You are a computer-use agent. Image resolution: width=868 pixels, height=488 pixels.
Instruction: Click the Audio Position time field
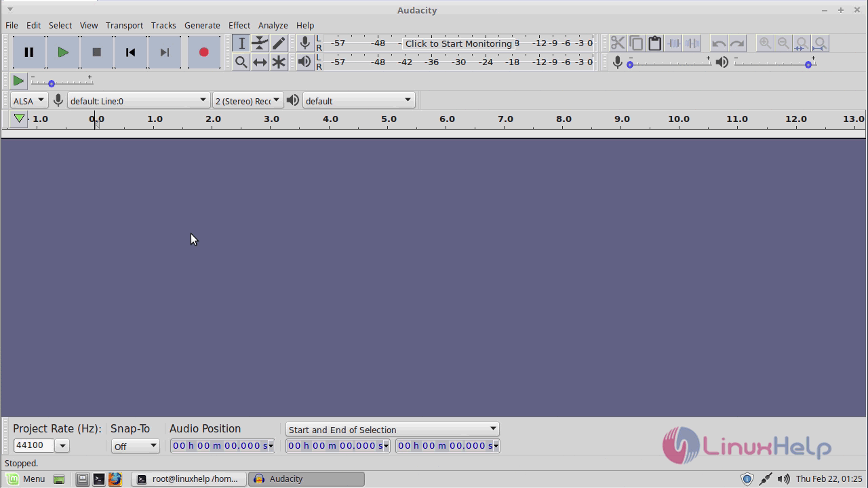coord(219,445)
